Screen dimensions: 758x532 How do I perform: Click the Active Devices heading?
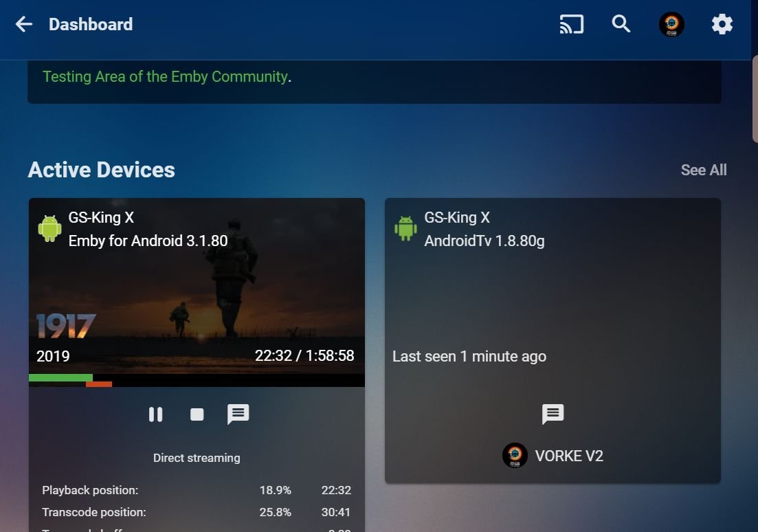(102, 170)
